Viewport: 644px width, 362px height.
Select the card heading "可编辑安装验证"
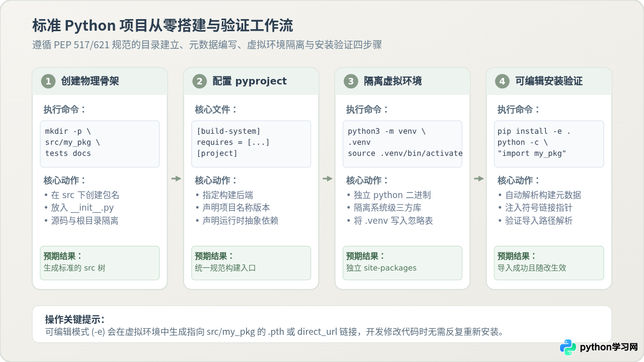pos(549,81)
